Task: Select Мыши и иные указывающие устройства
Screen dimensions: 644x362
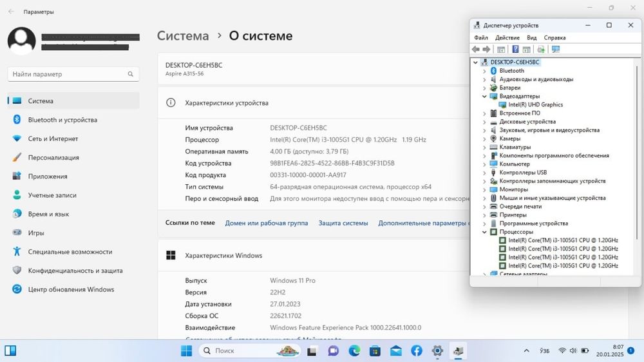Action: (553, 198)
